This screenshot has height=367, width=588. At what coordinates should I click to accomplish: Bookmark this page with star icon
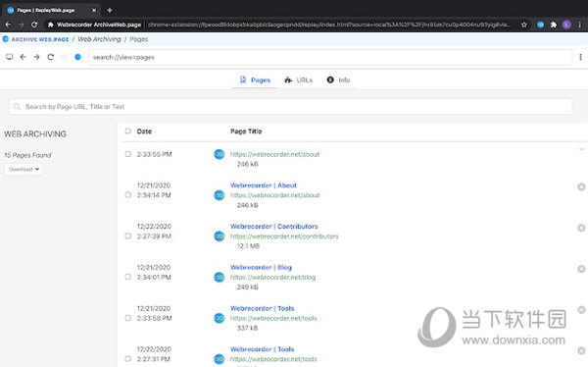(524, 25)
